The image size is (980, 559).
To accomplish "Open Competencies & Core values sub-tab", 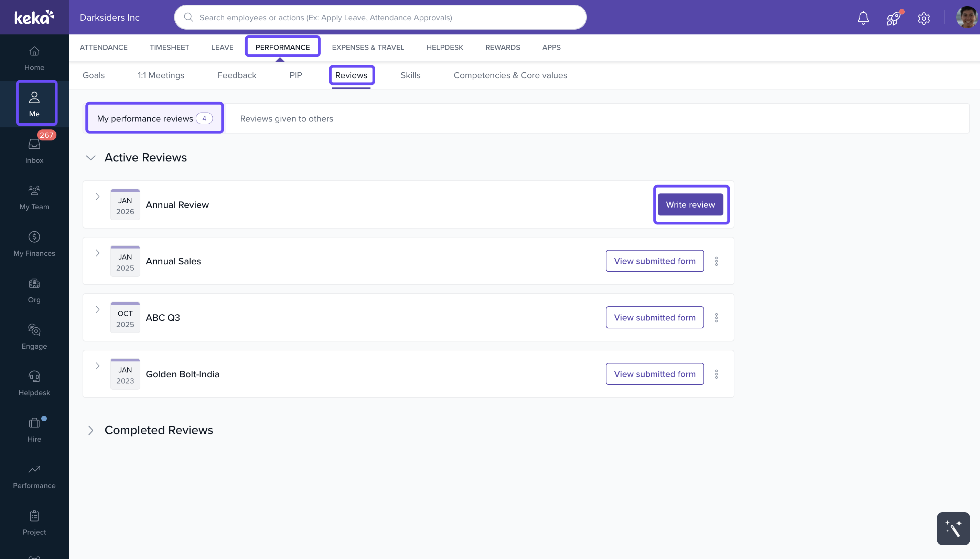I will coord(510,75).
